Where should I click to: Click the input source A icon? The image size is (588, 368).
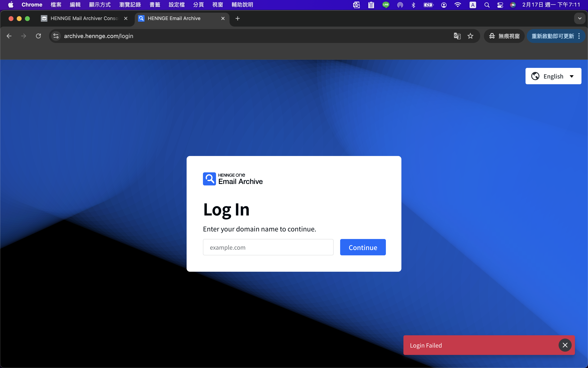tap(473, 5)
